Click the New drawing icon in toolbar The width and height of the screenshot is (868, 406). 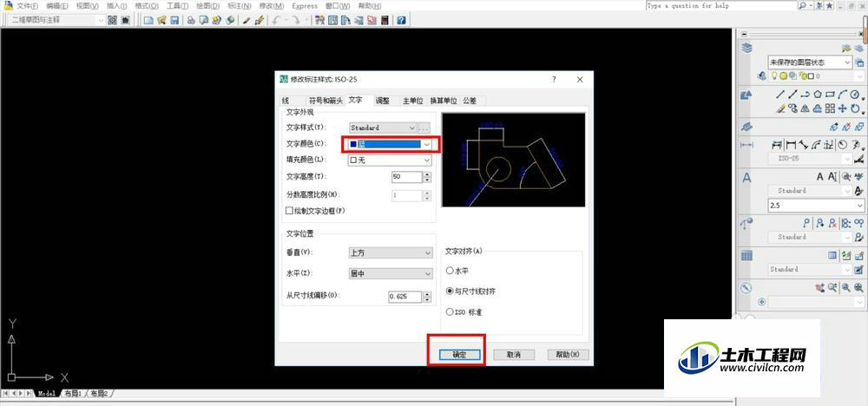click(x=148, y=20)
